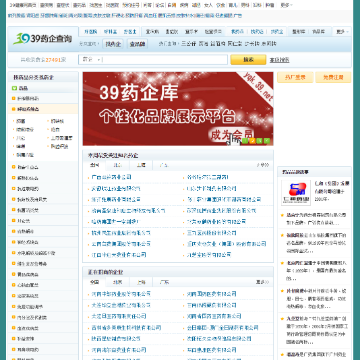Switch to 上海 tab in 本周最受关注 section

141,165
